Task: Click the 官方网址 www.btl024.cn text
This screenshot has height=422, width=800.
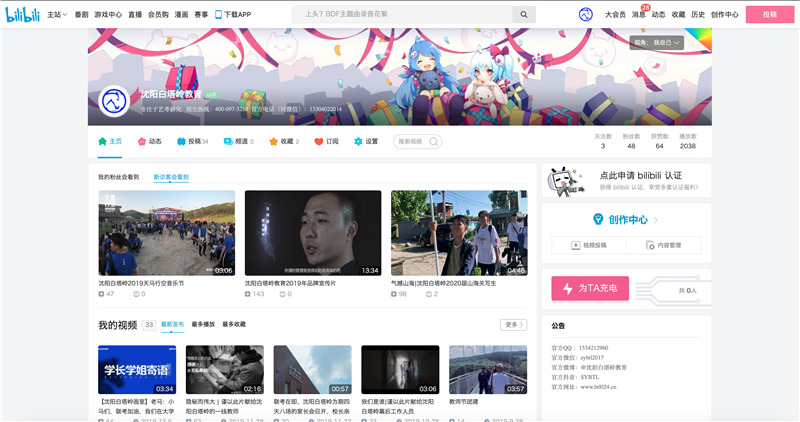Action: (584, 387)
